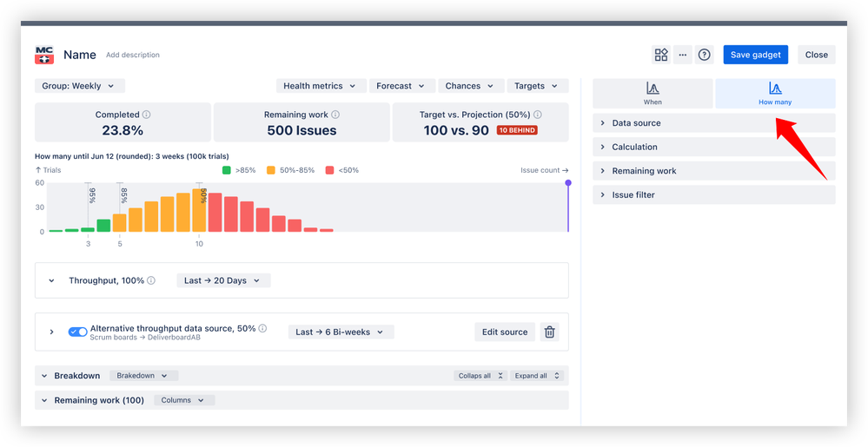Expand the Alternative throughput source chevron
The height and width of the screenshot is (447, 868).
click(51, 332)
